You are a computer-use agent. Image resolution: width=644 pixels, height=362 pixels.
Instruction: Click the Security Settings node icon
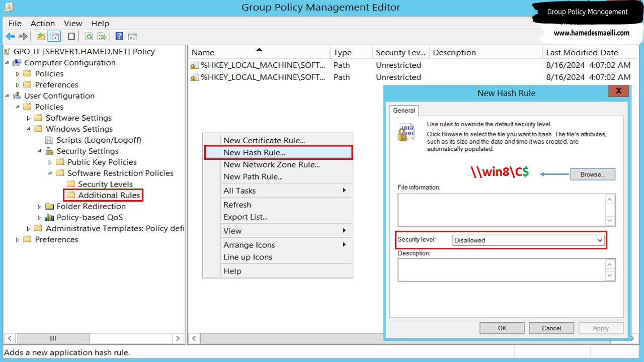50,151
